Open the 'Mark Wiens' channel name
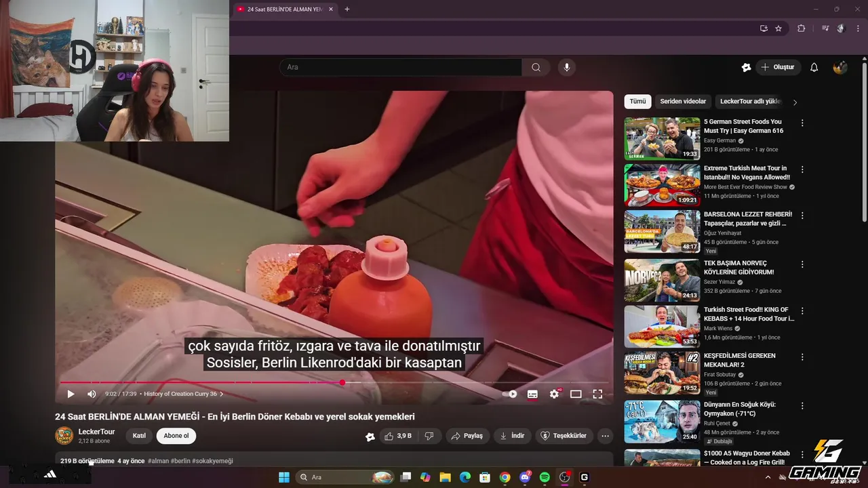 (x=718, y=329)
